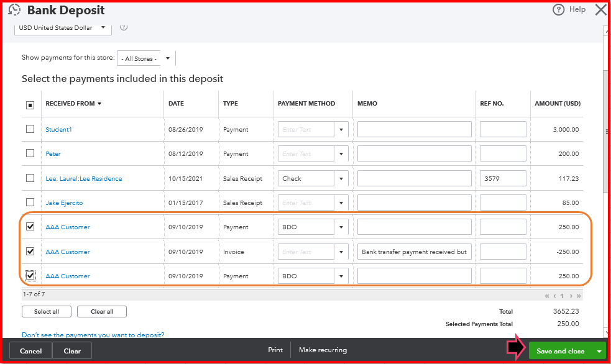Image resolution: width=611 pixels, height=364 pixels.
Task: Open the Save and close dropdown arrow
Action: click(x=599, y=351)
